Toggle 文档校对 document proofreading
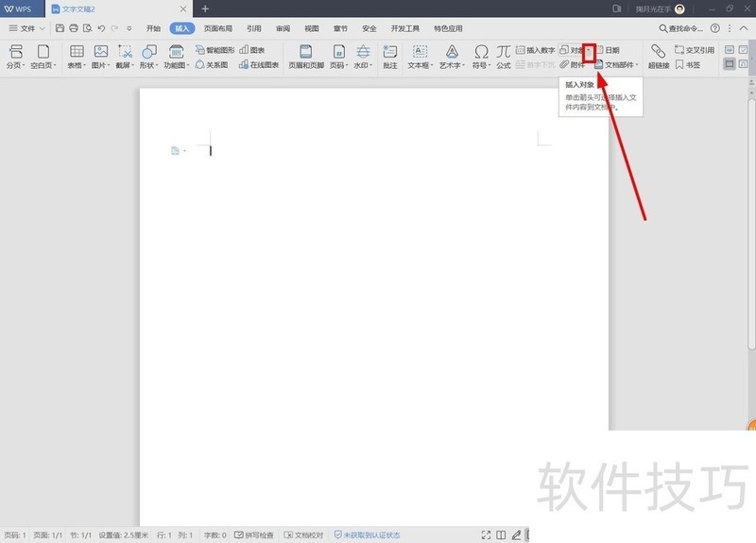This screenshot has height=543, width=756. pyautogui.click(x=303, y=535)
